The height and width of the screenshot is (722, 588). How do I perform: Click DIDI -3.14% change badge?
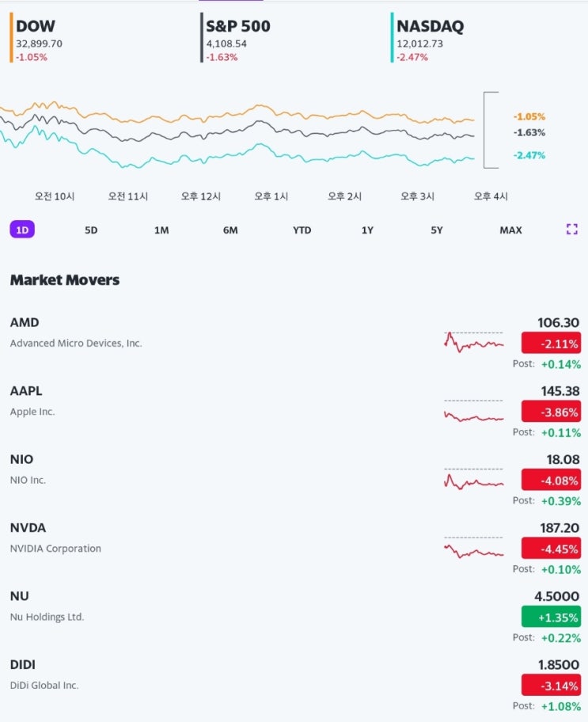coord(551,685)
